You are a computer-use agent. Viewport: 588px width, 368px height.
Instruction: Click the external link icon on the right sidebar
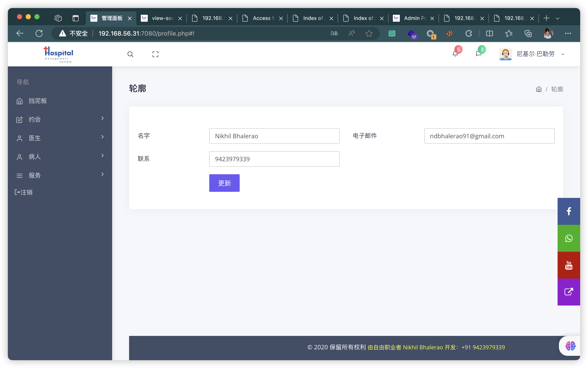(x=569, y=292)
